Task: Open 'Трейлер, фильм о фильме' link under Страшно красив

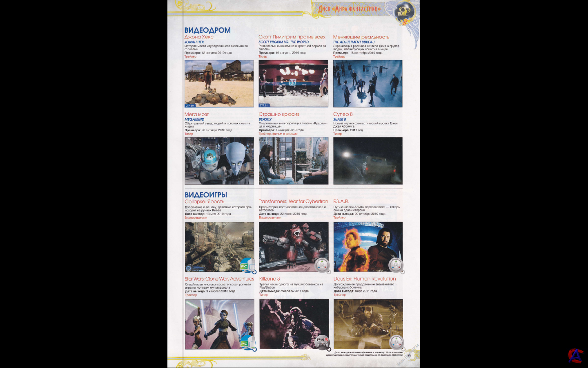Action: (278, 134)
